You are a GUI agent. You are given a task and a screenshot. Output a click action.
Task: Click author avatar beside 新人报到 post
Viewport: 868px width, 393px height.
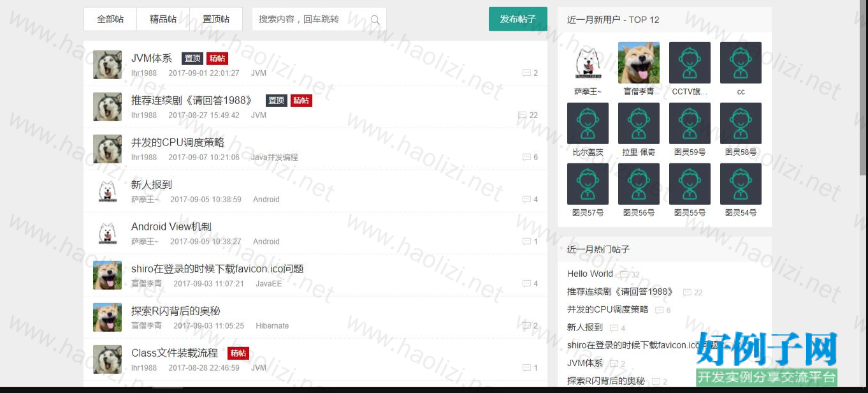(x=107, y=191)
